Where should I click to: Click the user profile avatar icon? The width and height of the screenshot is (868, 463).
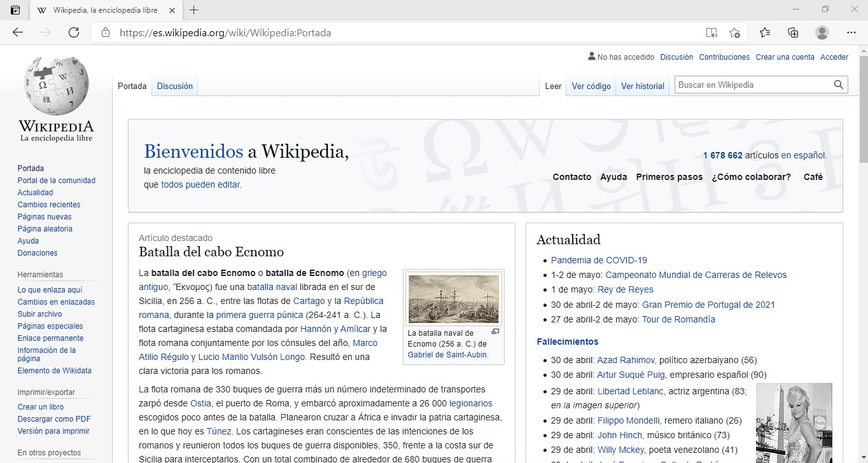click(x=822, y=32)
